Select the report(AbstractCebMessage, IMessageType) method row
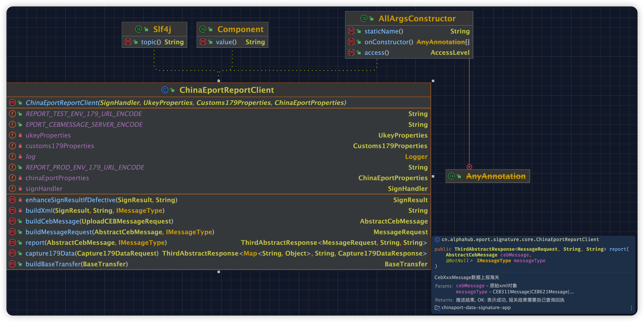Screen dimensions: 644x322 click(x=96, y=243)
